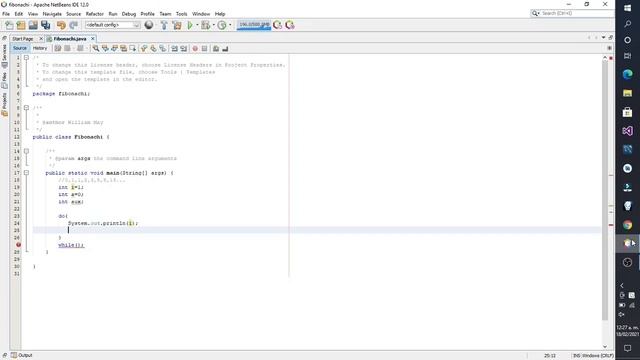This screenshot has height=360, width=640.
Task: Shift line right editor icon
Action: pos(184,49)
